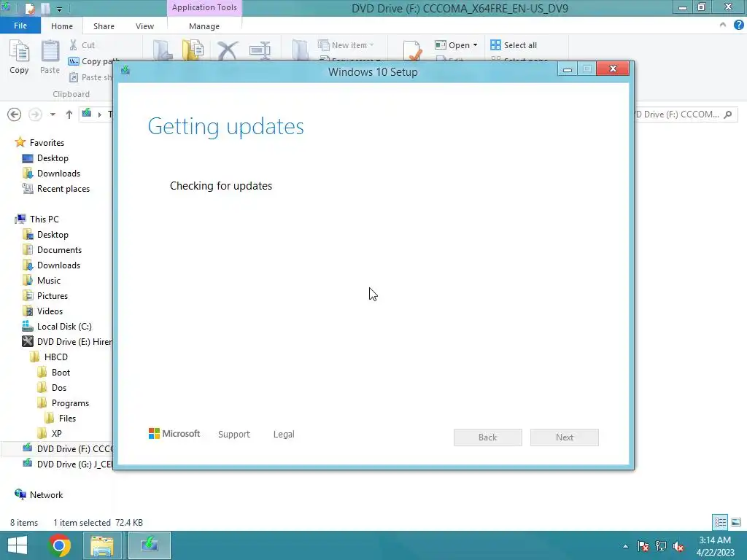
Task: Open the Files folder under Programs
Action: 67,418
